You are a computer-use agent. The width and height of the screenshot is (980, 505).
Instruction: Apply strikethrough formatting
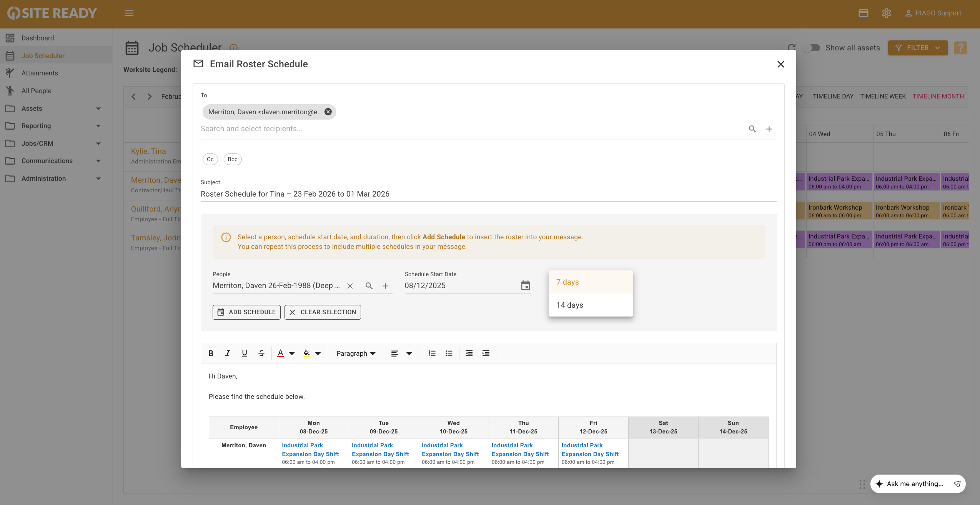[x=261, y=353]
